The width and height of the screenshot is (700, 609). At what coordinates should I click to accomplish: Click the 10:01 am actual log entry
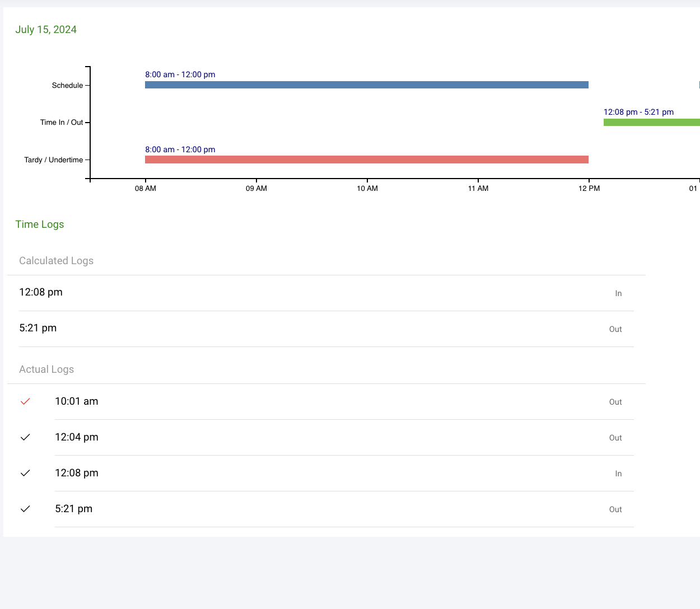click(x=77, y=401)
